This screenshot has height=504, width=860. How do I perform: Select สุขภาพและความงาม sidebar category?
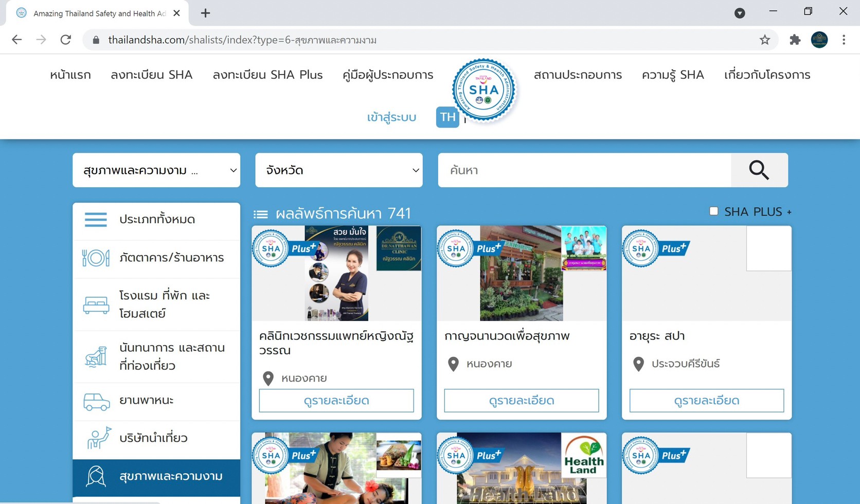pyautogui.click(x=156, y=477)
